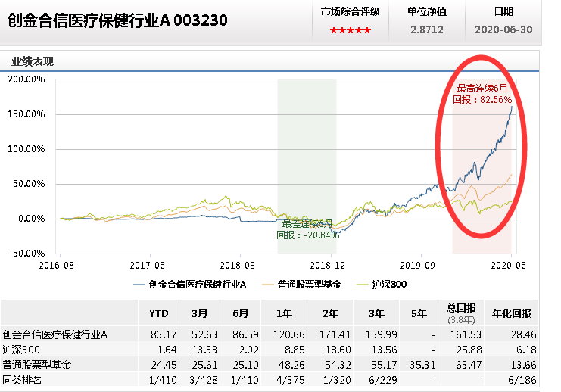The width and height of the screenshot is (561, 392).
Task: Click the 沪深300 total return 25.88
Action: [469, 350]
